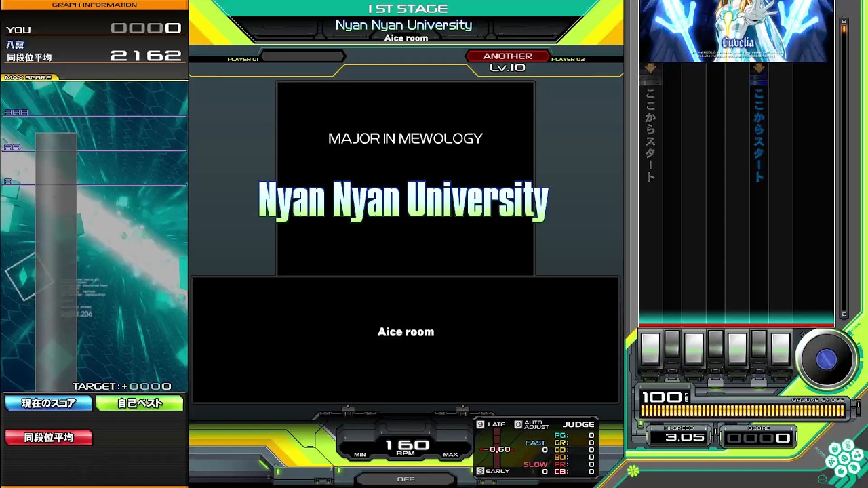Click the orange arrow above blue start marker
This screenshot has height=488, width=868.
pos(759,68)
